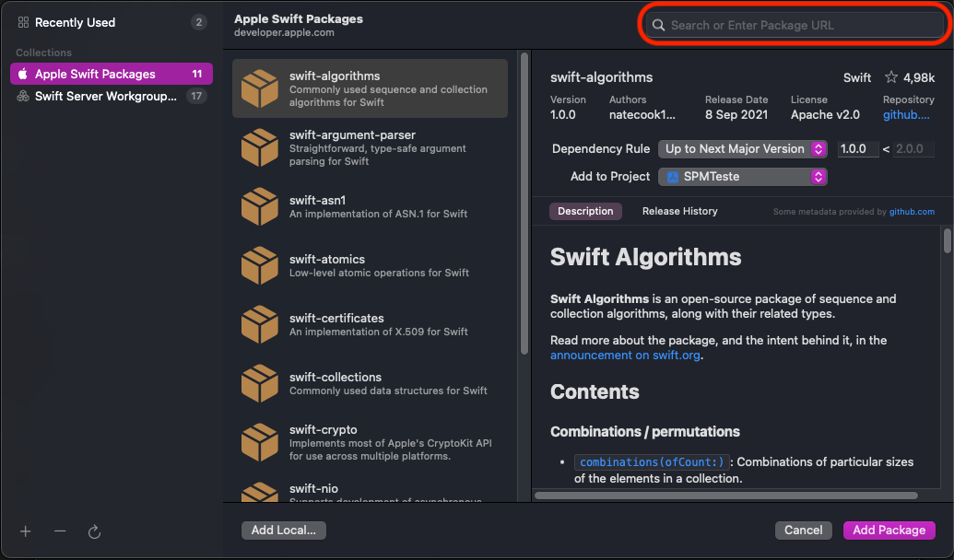
Task: Click the plus icon to add collection
Action: tap(26, 531)
